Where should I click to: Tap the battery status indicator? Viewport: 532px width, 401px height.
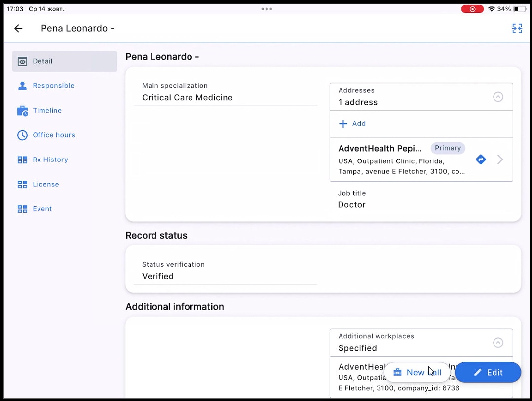click(520, 9)
